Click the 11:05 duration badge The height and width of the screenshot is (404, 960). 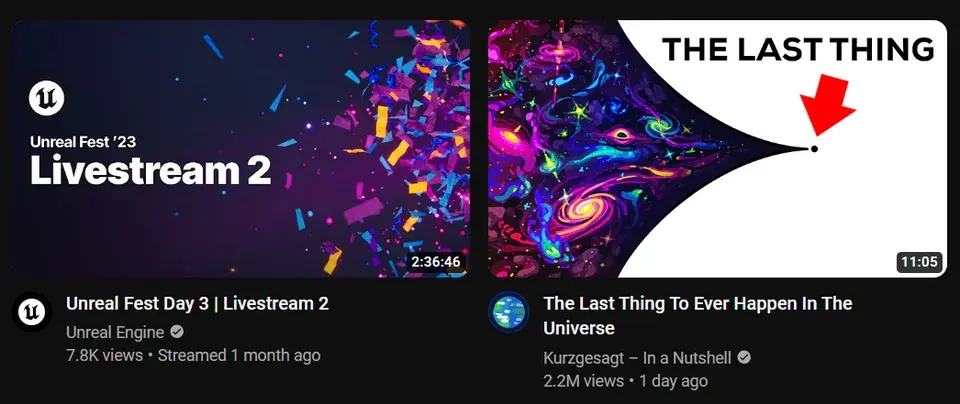click(x=919, y=262)
